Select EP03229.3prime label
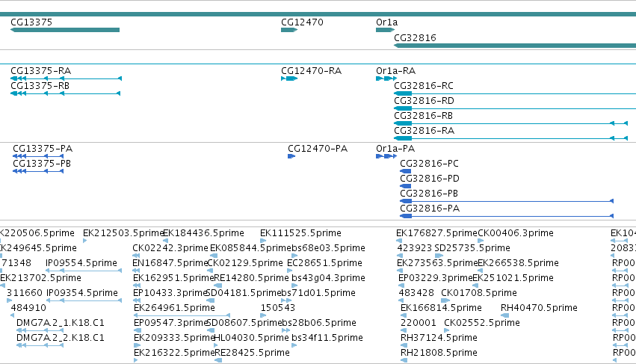Image resolution: width=636 pixels, height=364 pixels. [436, 278]
